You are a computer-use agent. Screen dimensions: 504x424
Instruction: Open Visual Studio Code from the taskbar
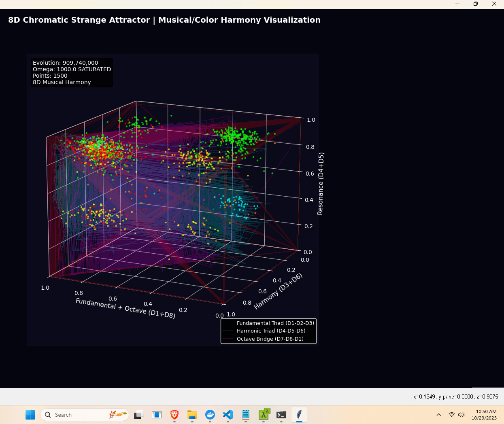click(x=228, y=415)
